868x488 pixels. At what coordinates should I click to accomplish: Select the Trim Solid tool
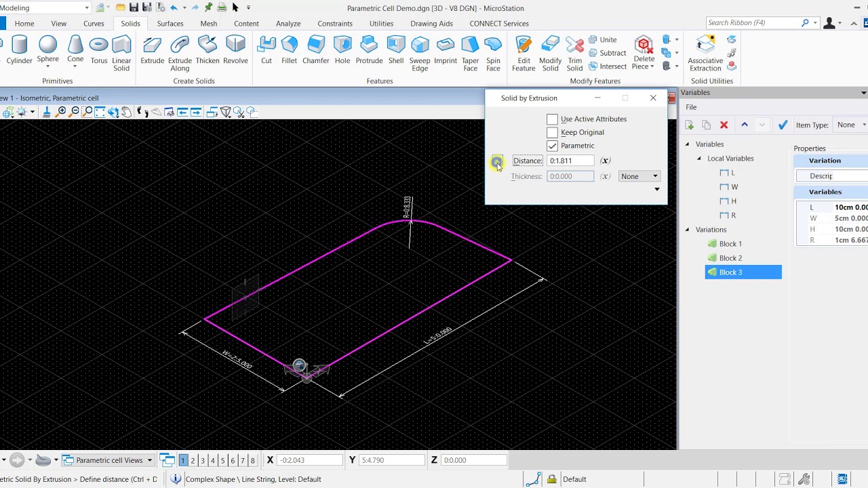(574, 54)
